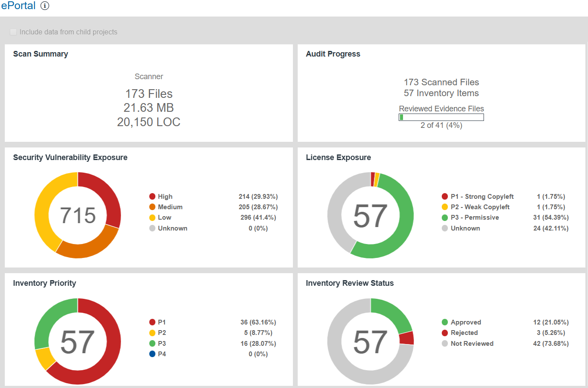
Task: Toggle Include data from child projects checkbox
Action: click(13, 32)
